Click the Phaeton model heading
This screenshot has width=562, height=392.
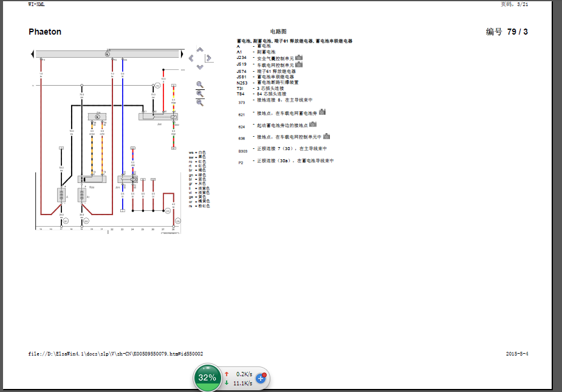click(x=45, y=32)
